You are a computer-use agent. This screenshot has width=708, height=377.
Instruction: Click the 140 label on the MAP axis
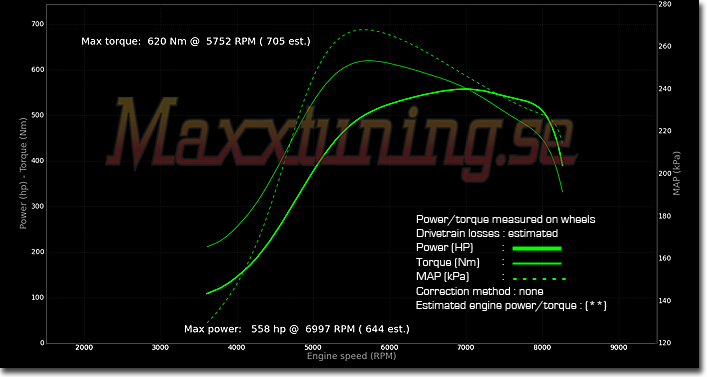[665, 301]
